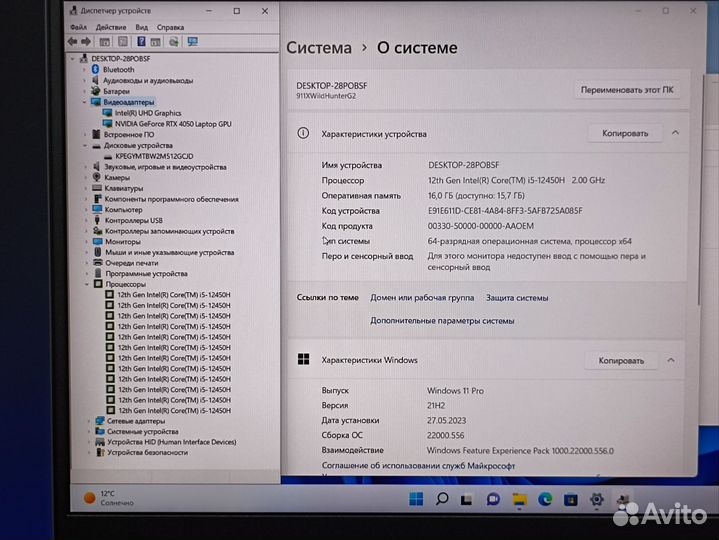Viewport: 719px width, 540px height.
Task: Click the info icon beside Характеристики устройства
Action: pos(303,133)
